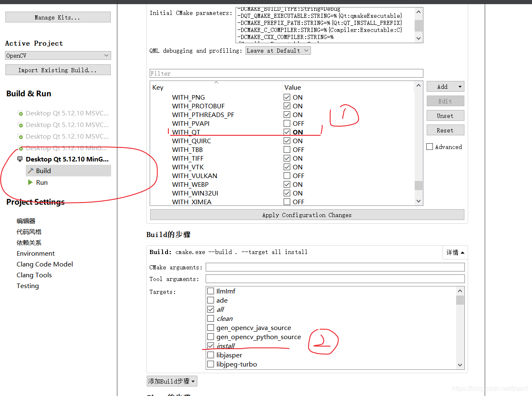Toggle the WITH_TIFF checkbox
This screenshot has width=532, height=396.
tap(287, 158)
